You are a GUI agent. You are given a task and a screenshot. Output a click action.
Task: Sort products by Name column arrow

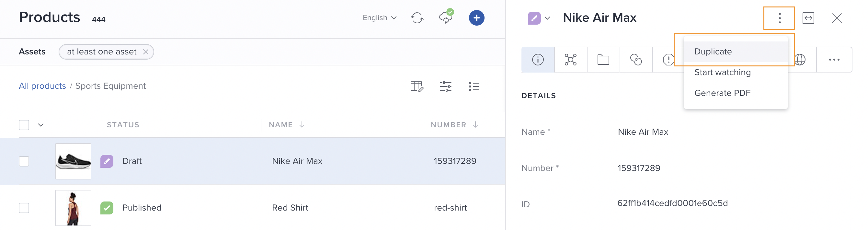click(302, 125)
